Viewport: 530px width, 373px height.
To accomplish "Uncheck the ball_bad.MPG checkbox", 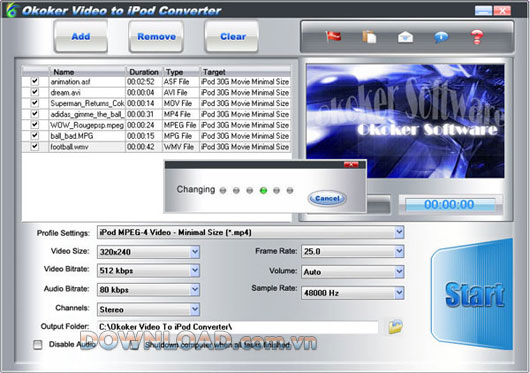I will (x=34, y=135).
